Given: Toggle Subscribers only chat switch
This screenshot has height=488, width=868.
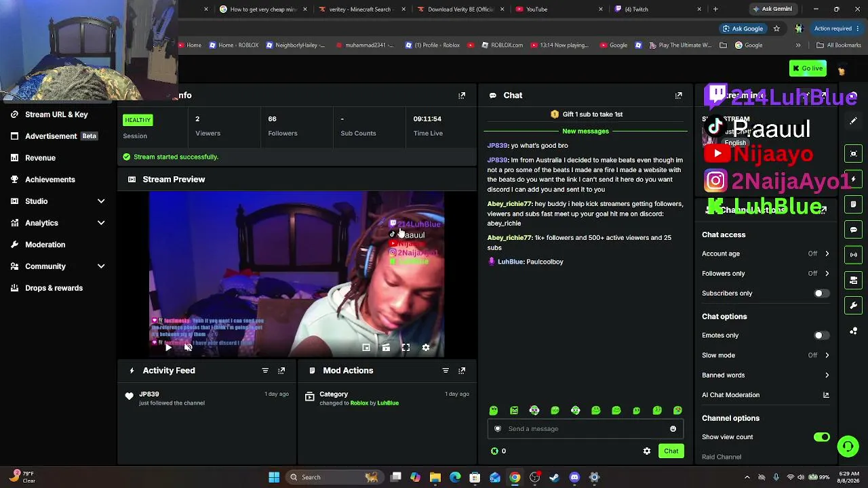Looking at the screenshot, I should click(x=821, y=293).
